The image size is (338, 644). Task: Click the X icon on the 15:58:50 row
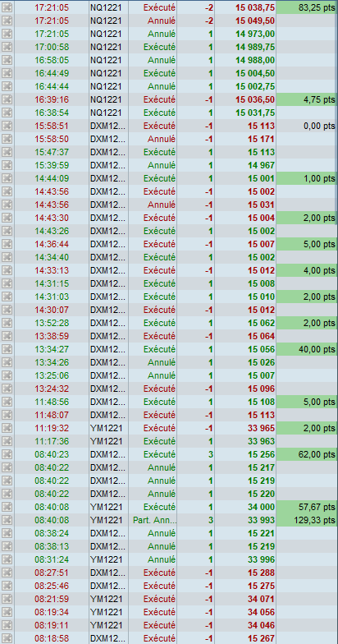pos(7,139)
